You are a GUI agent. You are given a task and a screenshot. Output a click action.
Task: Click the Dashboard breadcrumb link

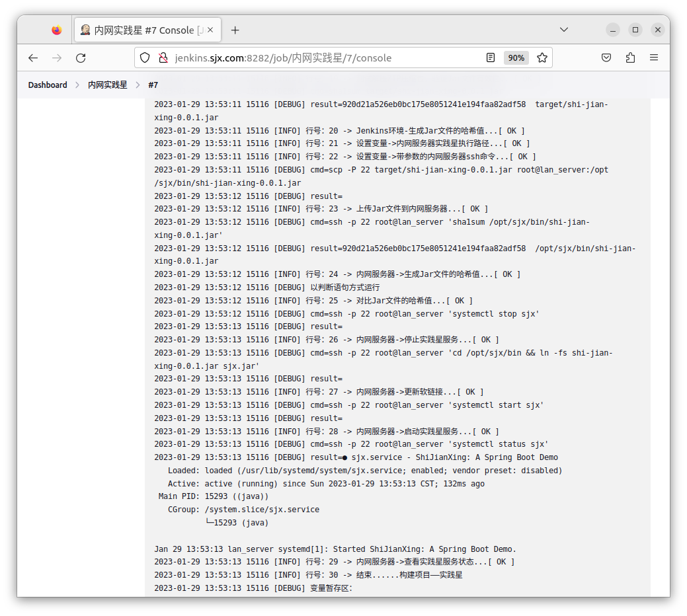pos(48,85)
